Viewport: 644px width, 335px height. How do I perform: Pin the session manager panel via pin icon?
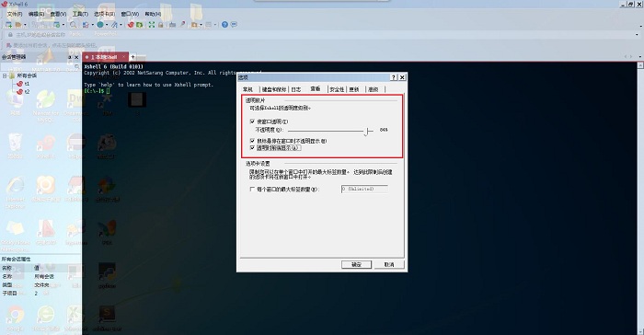tap(69, 57)
